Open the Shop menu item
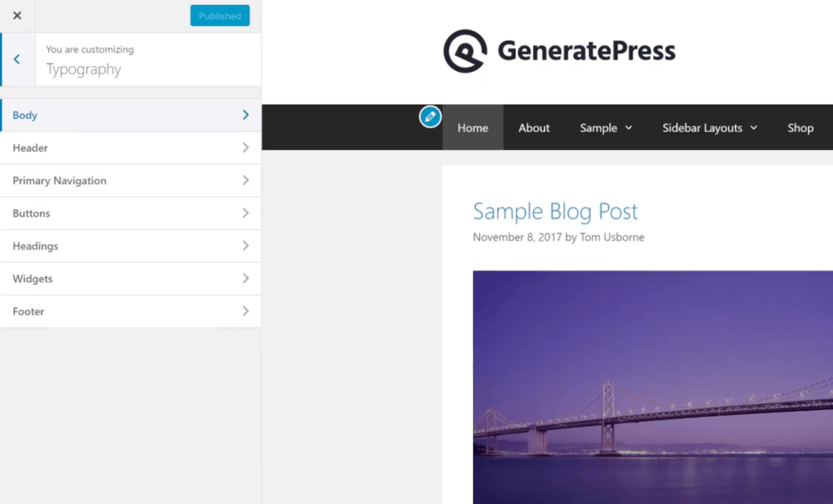Screen dimensions: 833x504 800,127
